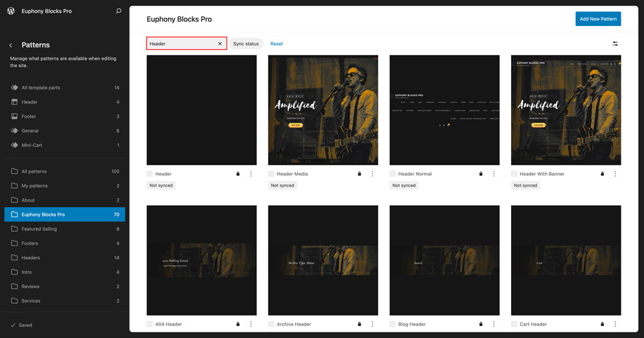Select All patterns in the sidebar
The height and width of the screenshot is (338, 644).
[34, 171]
